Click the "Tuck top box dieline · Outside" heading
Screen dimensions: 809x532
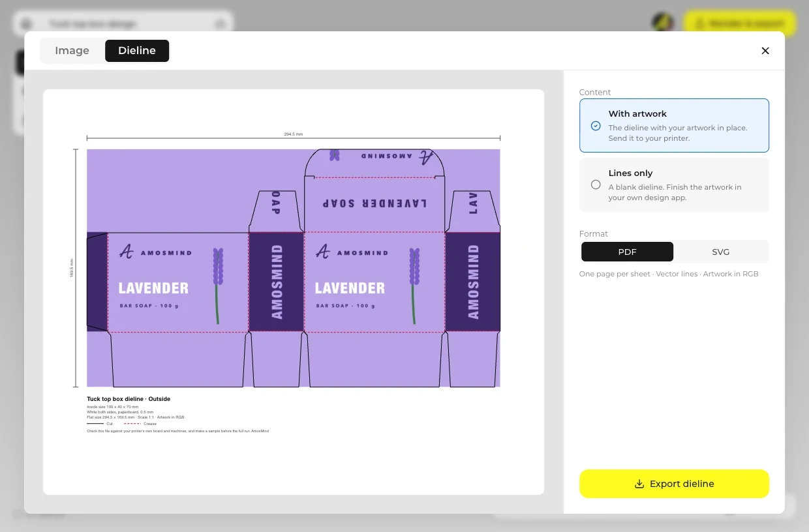[x=129, y=399]
